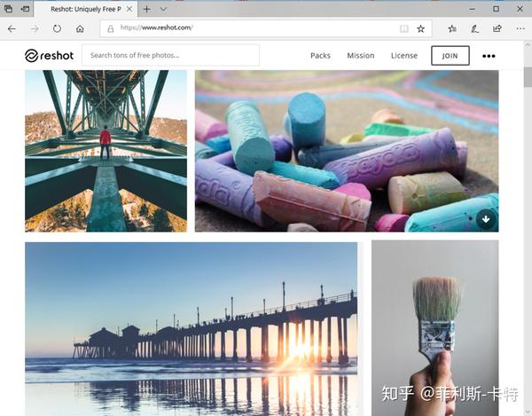
Task: Open the pier sunset photo
Action: [191, 329]
